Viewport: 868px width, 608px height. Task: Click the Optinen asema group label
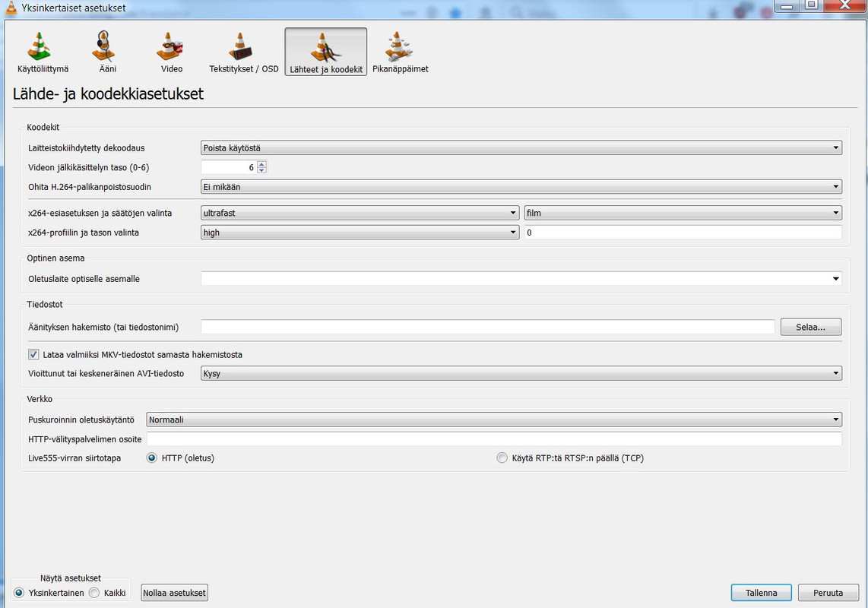tap(56, 258)
